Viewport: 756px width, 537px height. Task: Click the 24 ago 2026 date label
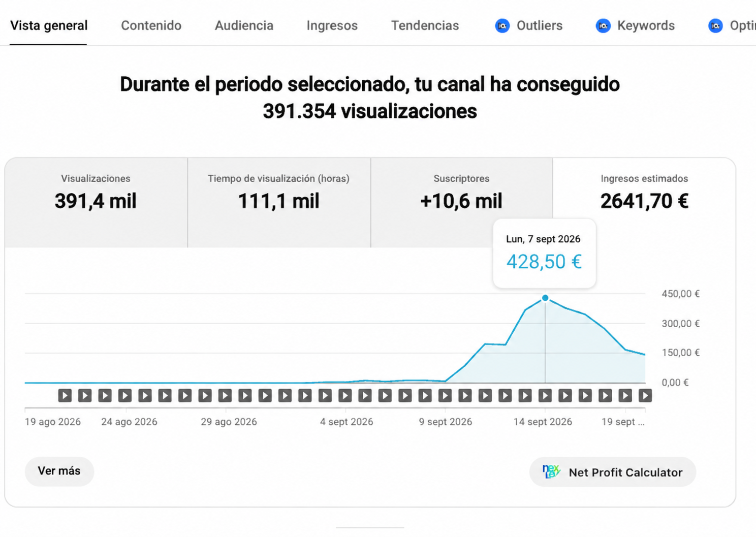point(129,422)
